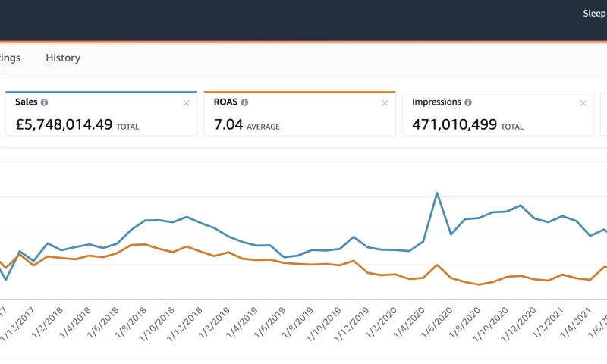Click the 471,010,499 impressions figure

[x=454, y=125]
